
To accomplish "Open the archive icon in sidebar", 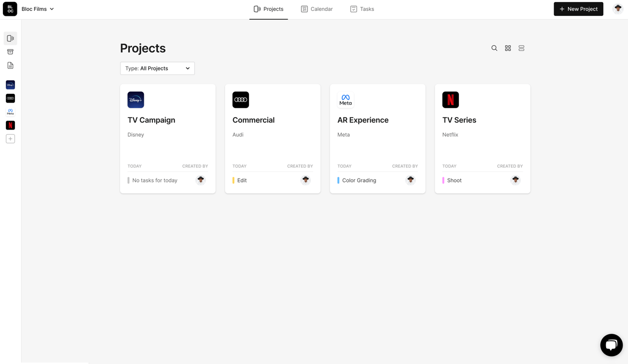I will point(10,52).
